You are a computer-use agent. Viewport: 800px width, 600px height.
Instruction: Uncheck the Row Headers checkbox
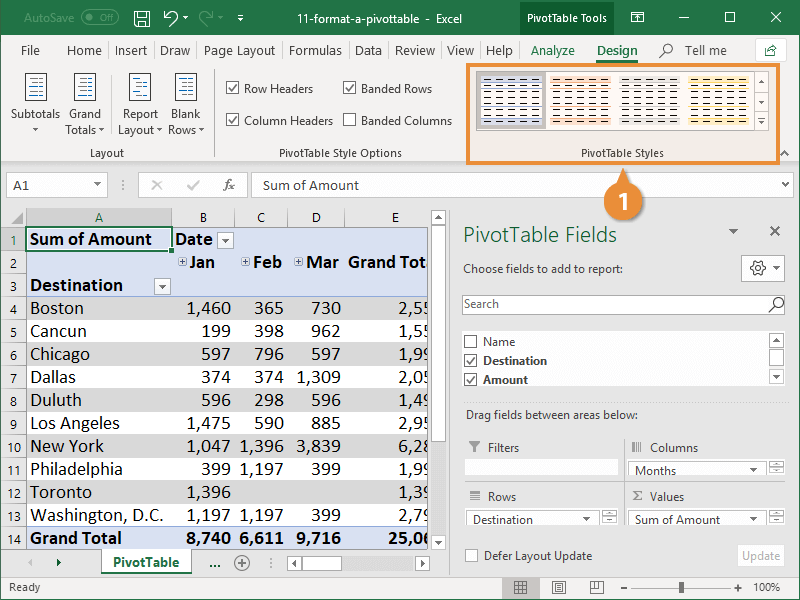click(233, 88)
